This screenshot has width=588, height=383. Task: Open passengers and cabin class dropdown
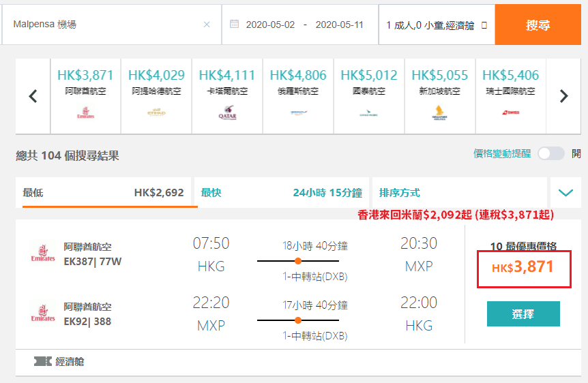(437, 25)
